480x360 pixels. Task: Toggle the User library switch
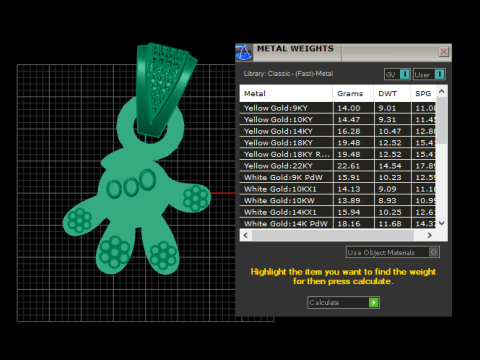[x=429, y=74]
